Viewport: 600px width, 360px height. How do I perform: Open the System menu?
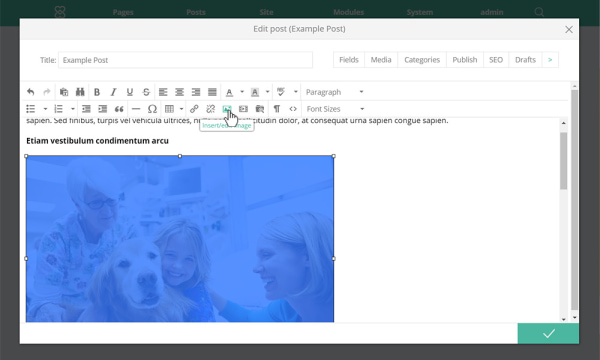point(420,12)
